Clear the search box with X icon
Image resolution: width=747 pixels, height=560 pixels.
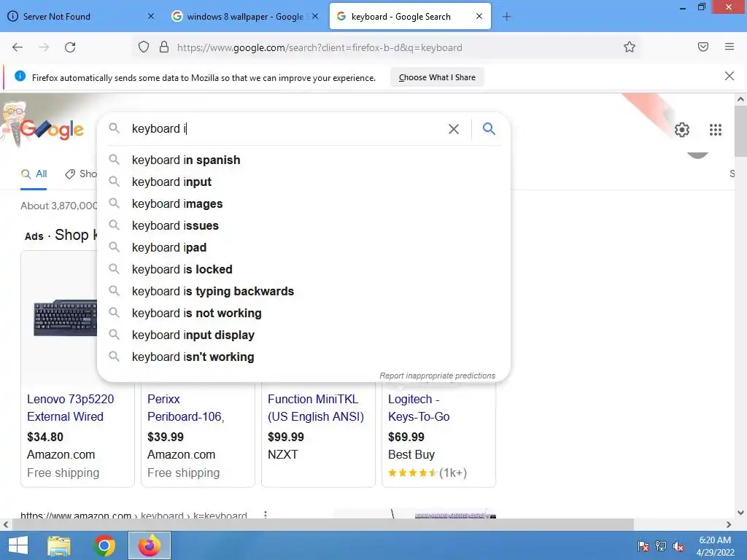pyautogui.click(x=454, y=129)
